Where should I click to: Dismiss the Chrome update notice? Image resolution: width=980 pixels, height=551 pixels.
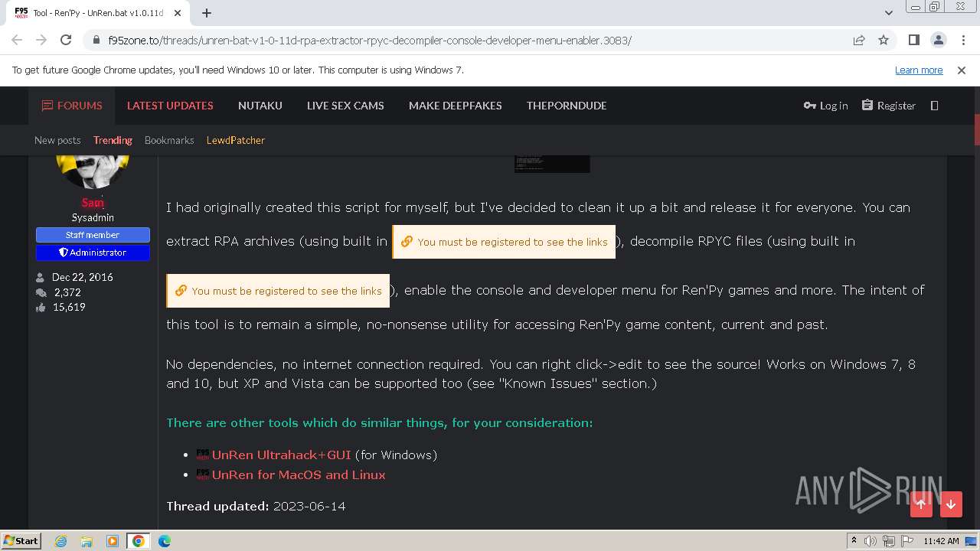pos(962,70)
